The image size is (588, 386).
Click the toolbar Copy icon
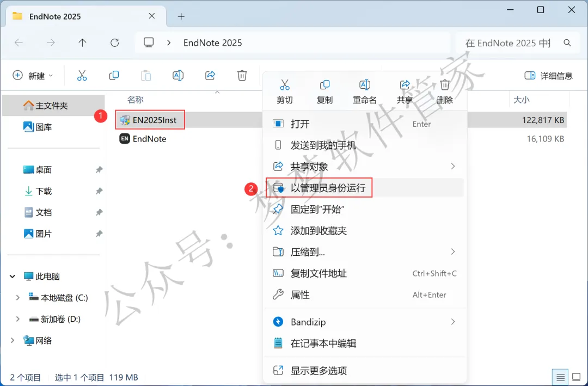114,75
